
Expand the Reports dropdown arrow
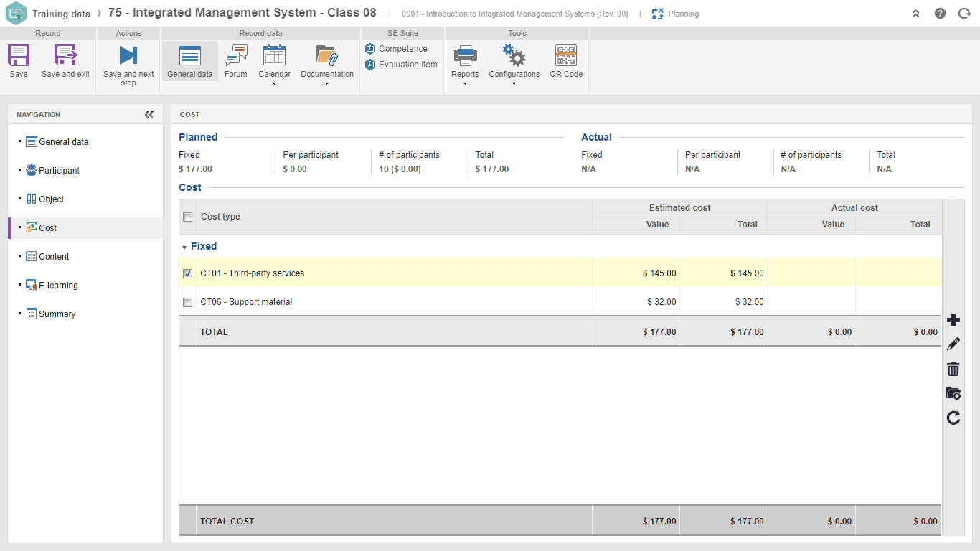tap(465, 84)
